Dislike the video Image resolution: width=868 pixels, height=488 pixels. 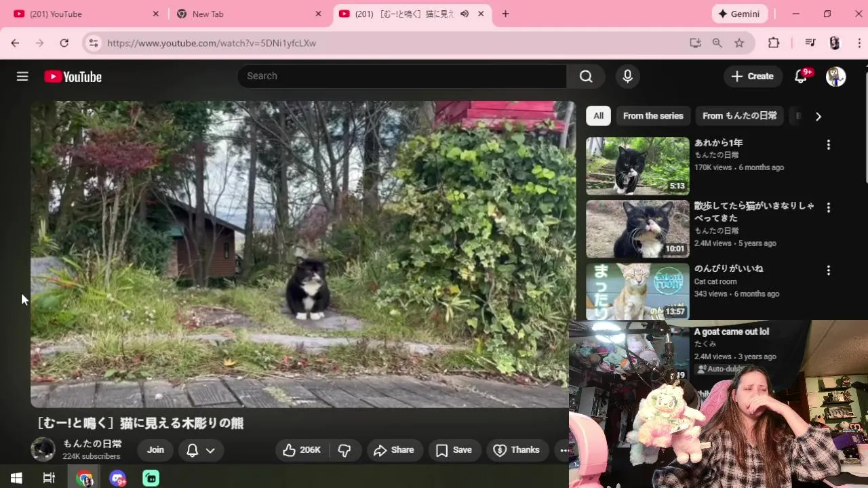point(344,450)
